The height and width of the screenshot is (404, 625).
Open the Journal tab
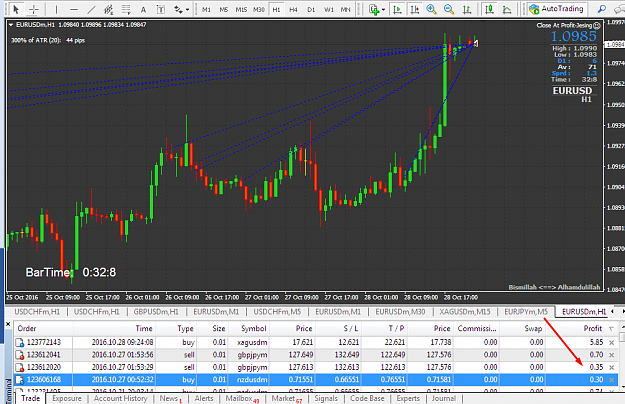point(444,398)
